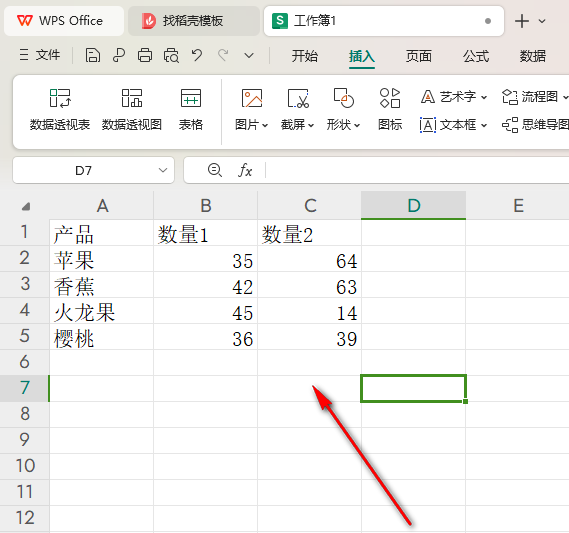This screenshot has width=569, height=533.
Task: Insert 艺术字 word art
Action: [x=453, y=97]
